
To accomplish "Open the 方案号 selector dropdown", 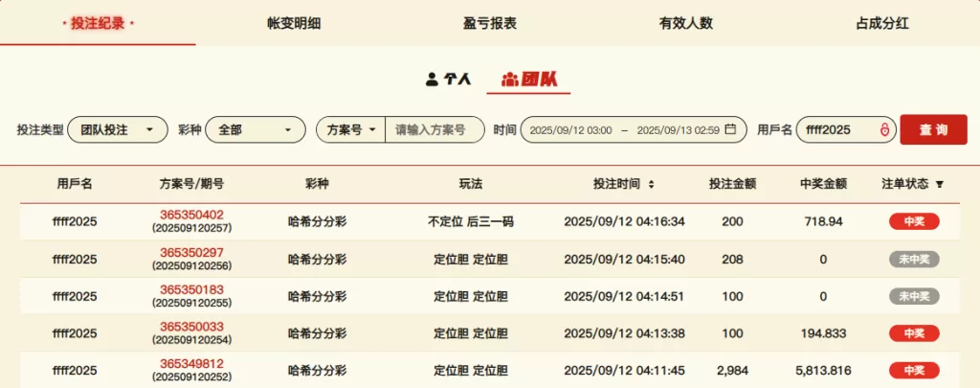I will coord(350,129).
